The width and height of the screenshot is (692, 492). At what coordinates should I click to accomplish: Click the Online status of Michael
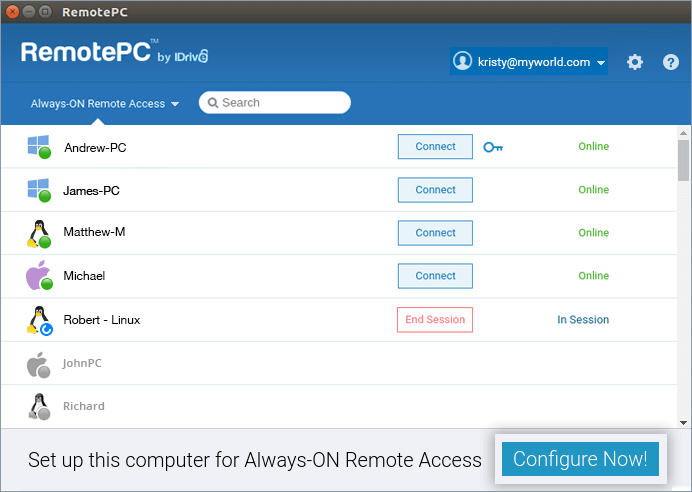coord(594,276)
